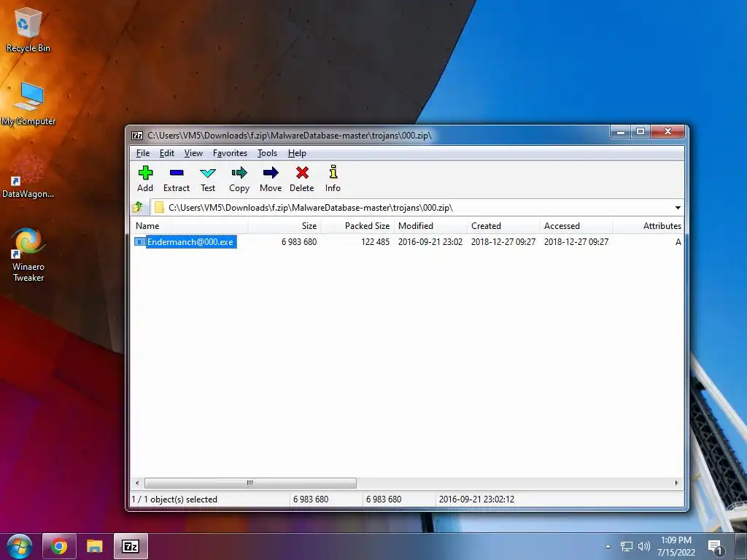Sort by the Size column header

pyautogui.click(x=285, y=226)
